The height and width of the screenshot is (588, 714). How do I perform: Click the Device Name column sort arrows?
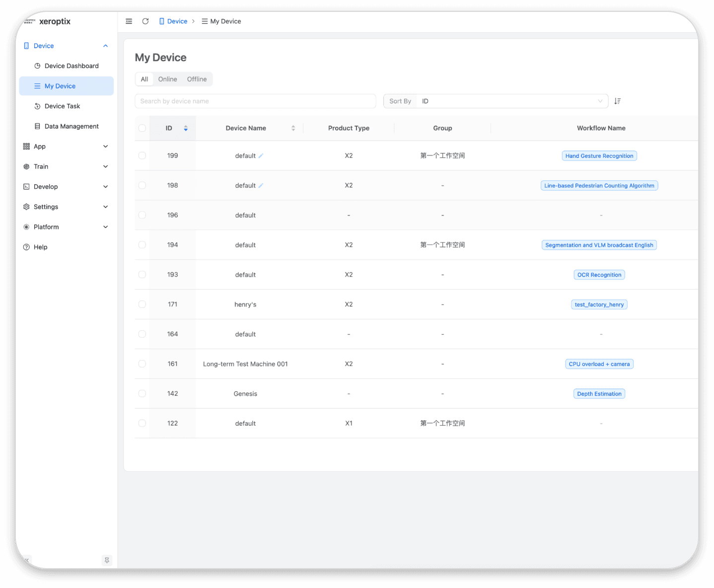pos(293,128)
